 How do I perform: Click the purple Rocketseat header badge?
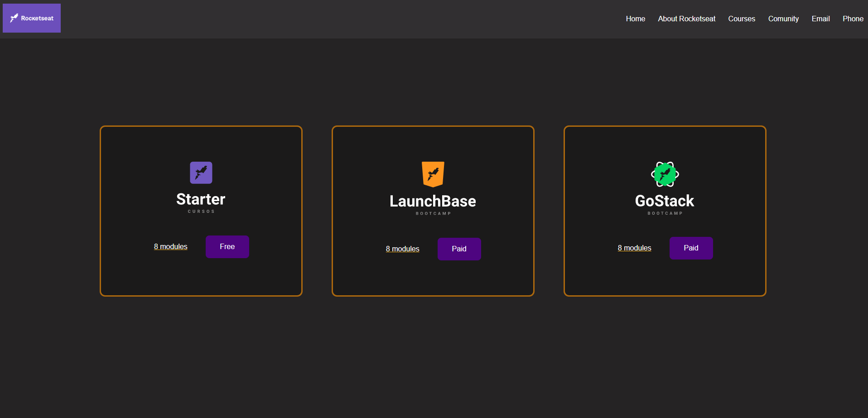(x=31, y=18)
